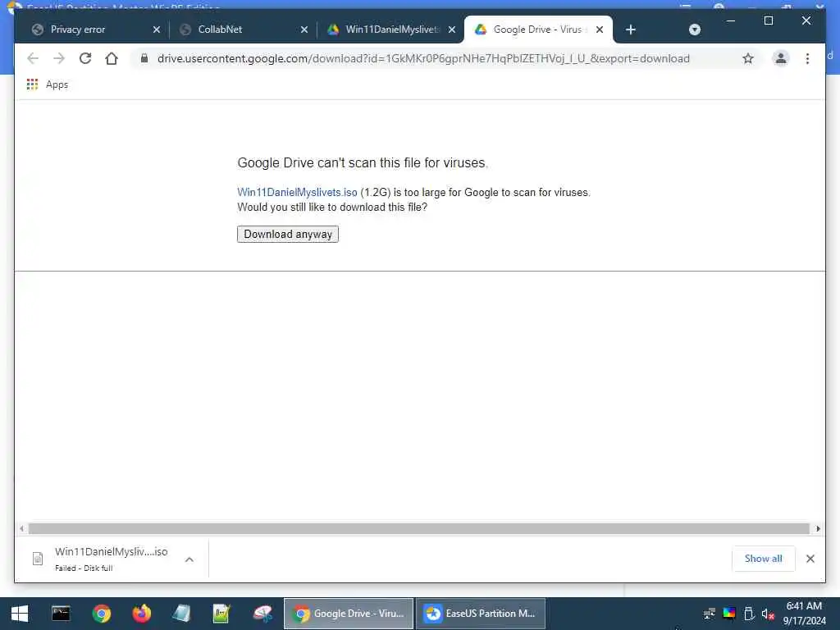Launch Firefox from the taskbar

tap(141, 614)
